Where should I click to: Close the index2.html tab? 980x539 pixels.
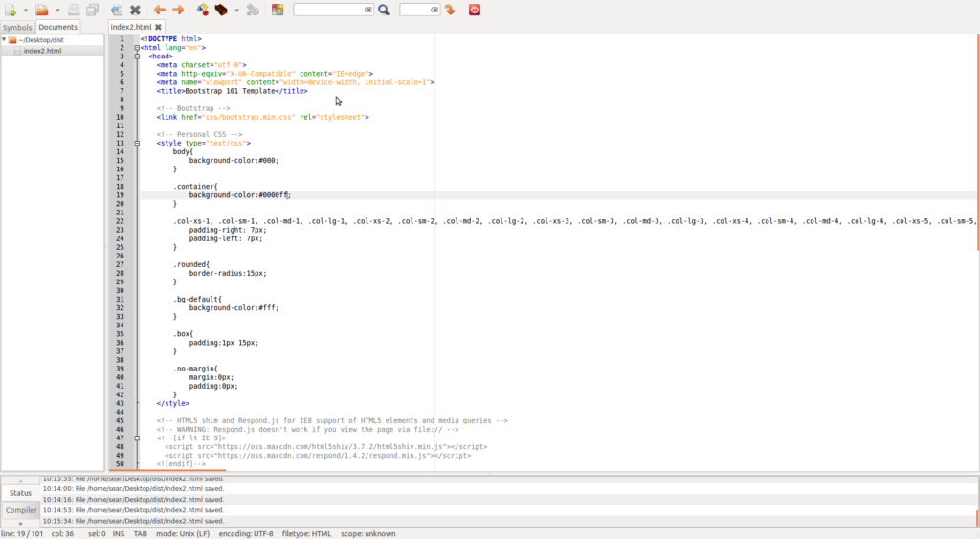pos(158,27)
